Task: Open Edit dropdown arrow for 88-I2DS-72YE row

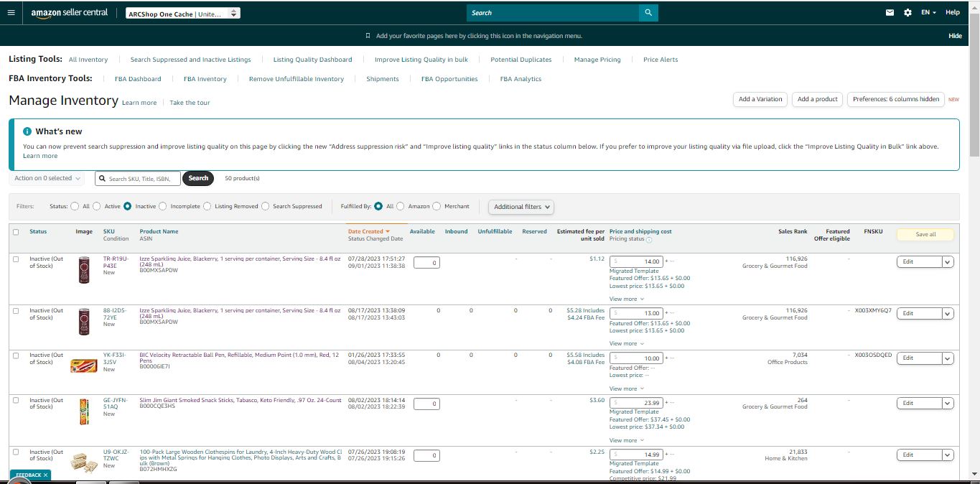Action: coord(947,314)
